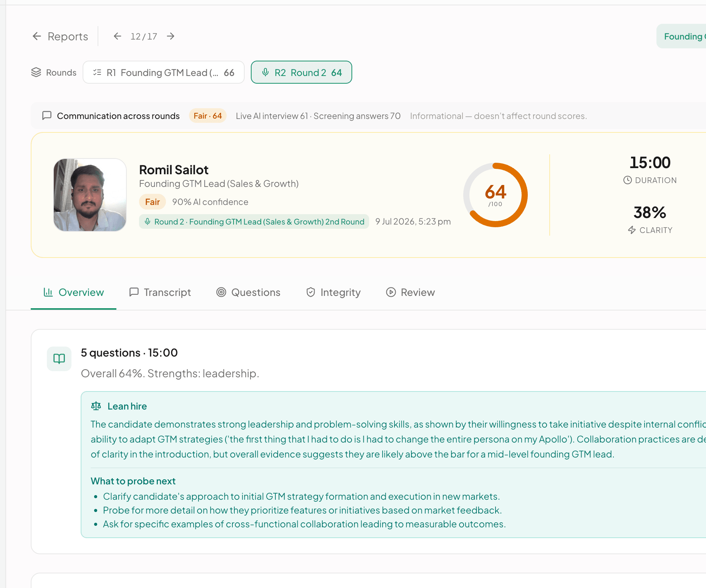
Task: Select the R2 Round 2 button
Action: click(302, 72)
